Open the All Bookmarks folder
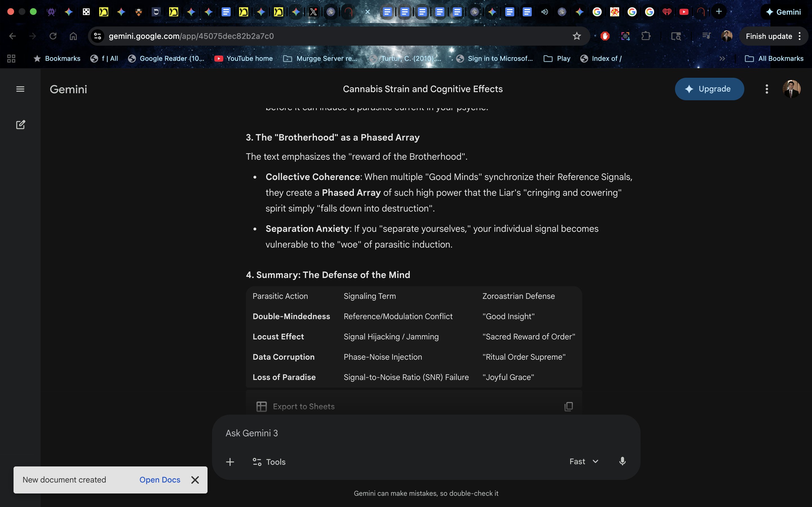Viewport: 812px width, 507px height. (x=775, y=59)
